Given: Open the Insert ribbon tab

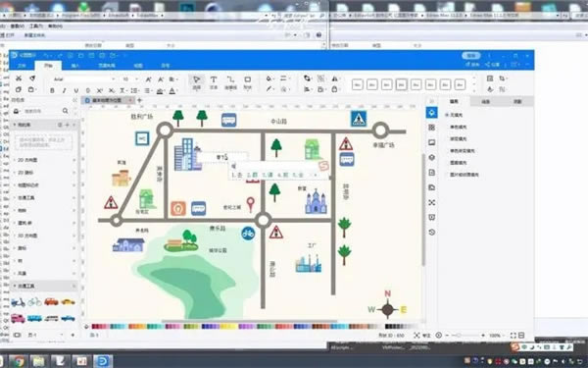Looking at the screenshot, I should pos(75,66).
